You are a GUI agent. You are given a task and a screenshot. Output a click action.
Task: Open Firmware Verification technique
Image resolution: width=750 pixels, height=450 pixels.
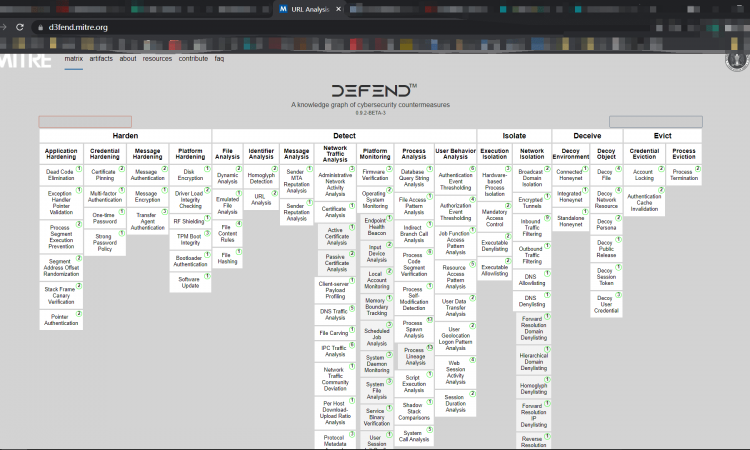point(375,175)
